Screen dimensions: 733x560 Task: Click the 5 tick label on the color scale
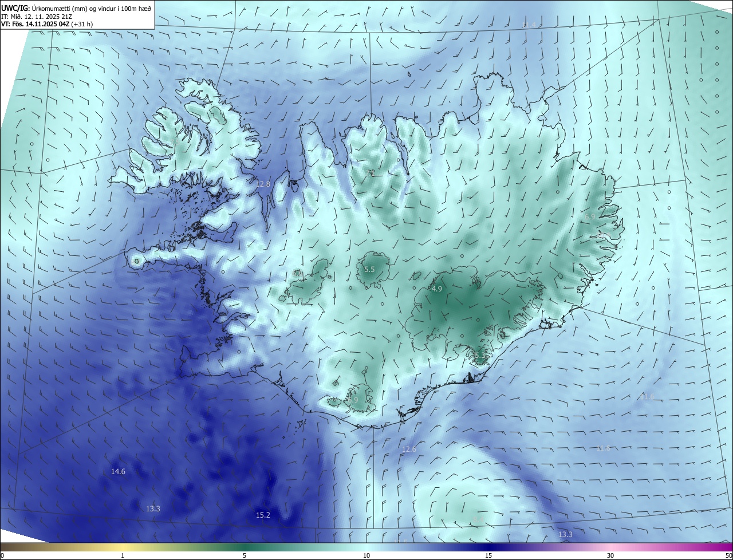point(245,555)
